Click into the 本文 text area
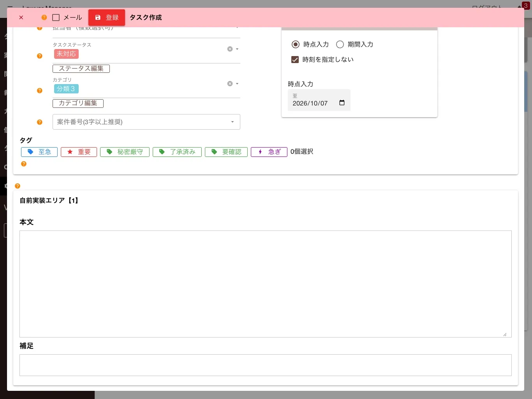The height and width of the screenshot is (399, 532). pyautogui.click(x=266, y=284)
